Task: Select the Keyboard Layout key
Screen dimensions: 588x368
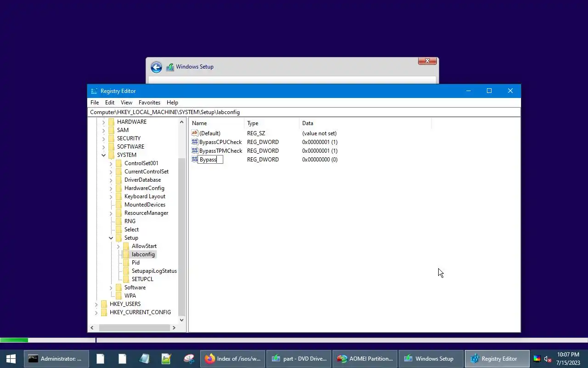Action: tap(145, 196)
